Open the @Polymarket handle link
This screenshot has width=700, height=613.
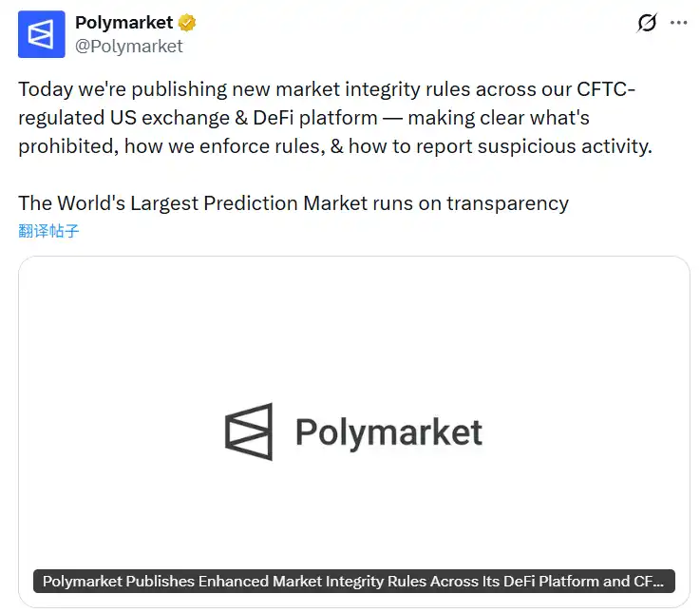[129, 46]
